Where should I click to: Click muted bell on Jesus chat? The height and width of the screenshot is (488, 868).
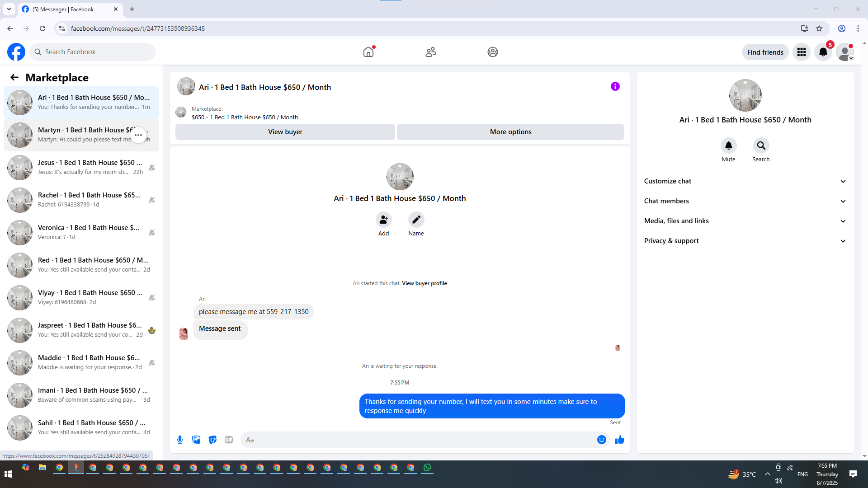pyautogui.click(x=152, y=168)
